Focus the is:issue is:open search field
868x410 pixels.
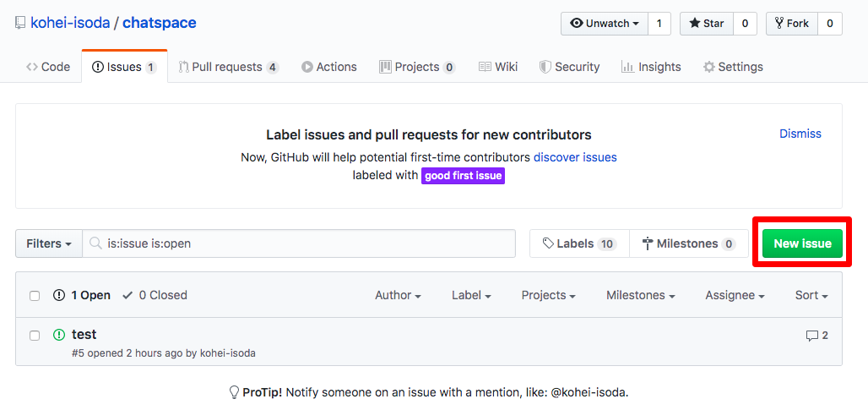[304, 243]
